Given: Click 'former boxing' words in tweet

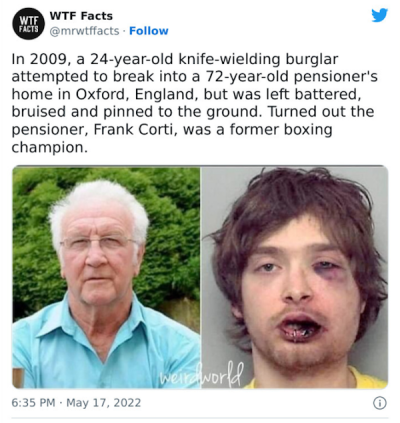Looking at the screenshot, I should point(281,129).
